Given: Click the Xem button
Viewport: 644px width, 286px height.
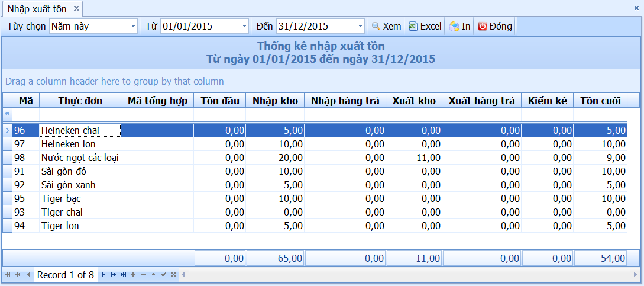Looking at the screenshot, I should (387, 26).
